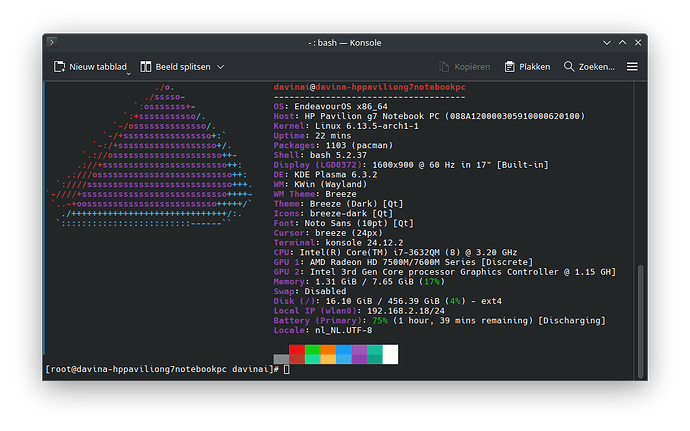This screenshot has width=690, height=431.
Task: Click the '22 mins' uptime value
Action: point(333,136)
